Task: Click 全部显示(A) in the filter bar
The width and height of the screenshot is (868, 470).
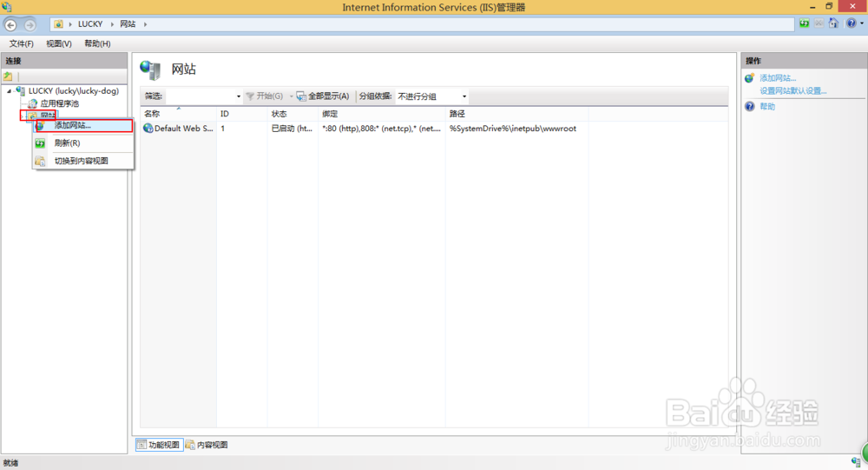Action: [x=323, y=96]
